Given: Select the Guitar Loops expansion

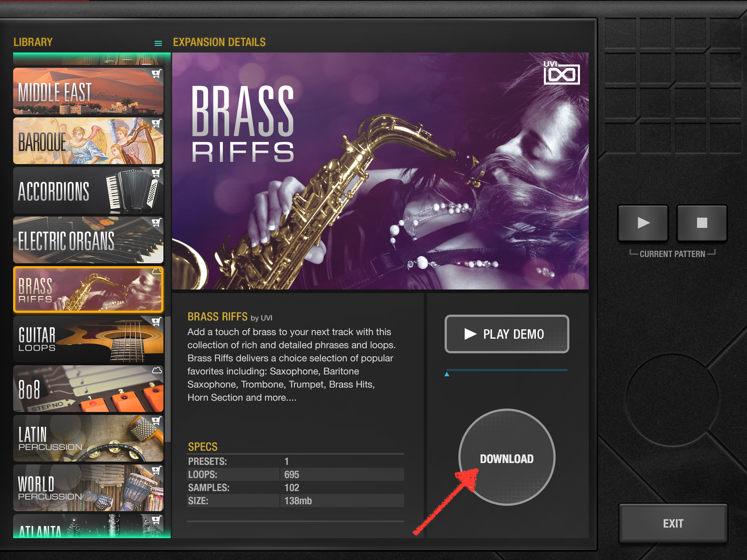Looking at the screenshot, I should click(88, 339).
